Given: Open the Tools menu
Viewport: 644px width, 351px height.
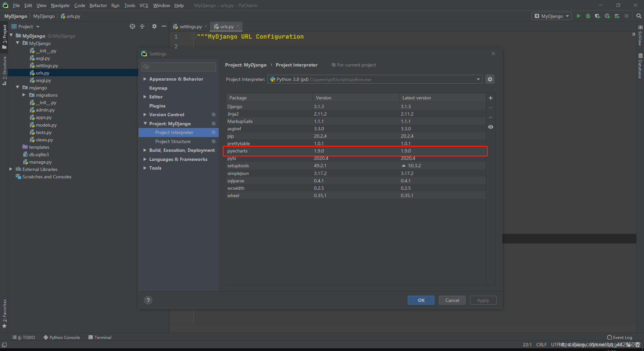Looking at the screenshot, I should (129, 5).
